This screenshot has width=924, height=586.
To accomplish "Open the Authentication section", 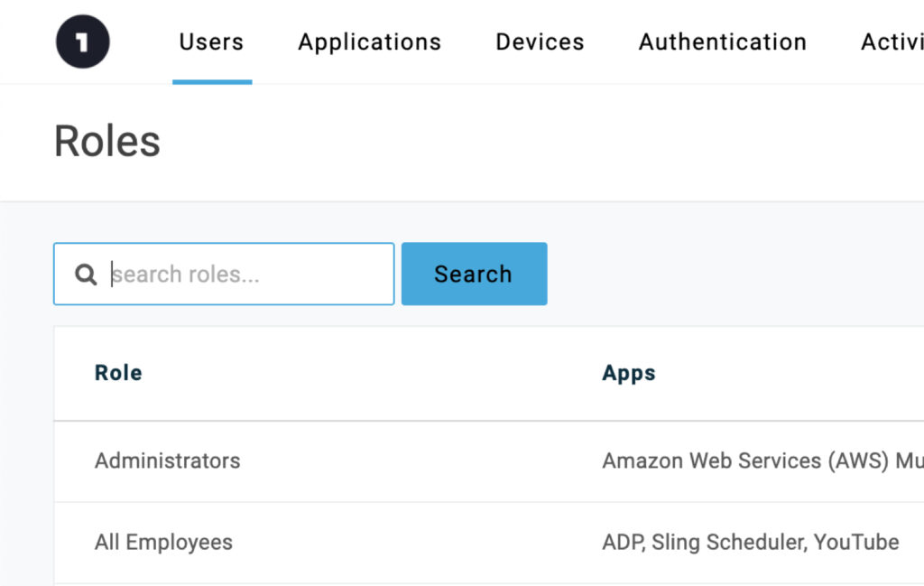I will (x=722, y=42).
